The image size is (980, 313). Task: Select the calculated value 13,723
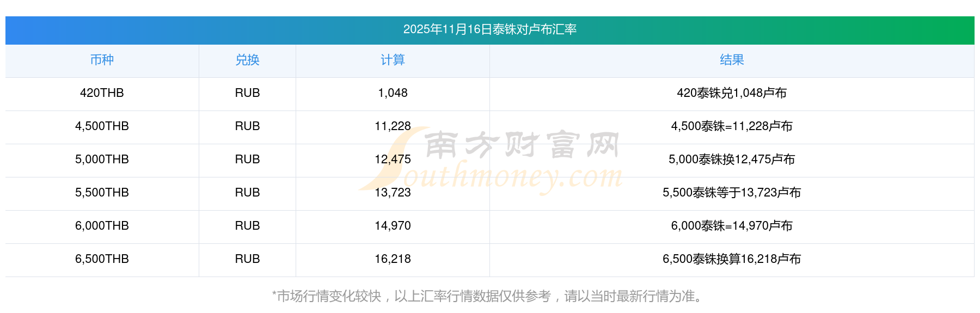(x=393, y=193)
